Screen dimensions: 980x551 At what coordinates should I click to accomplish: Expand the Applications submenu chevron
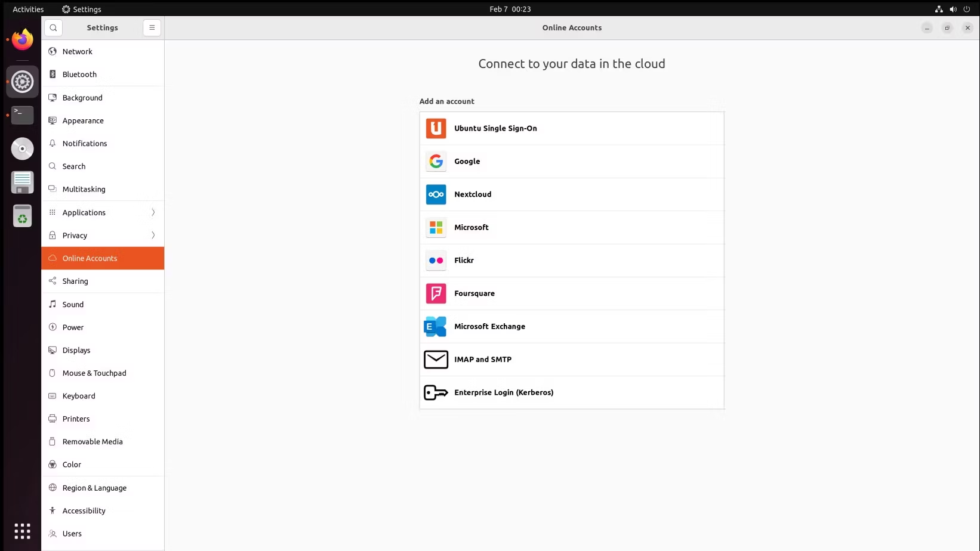(x=153, y=212)
